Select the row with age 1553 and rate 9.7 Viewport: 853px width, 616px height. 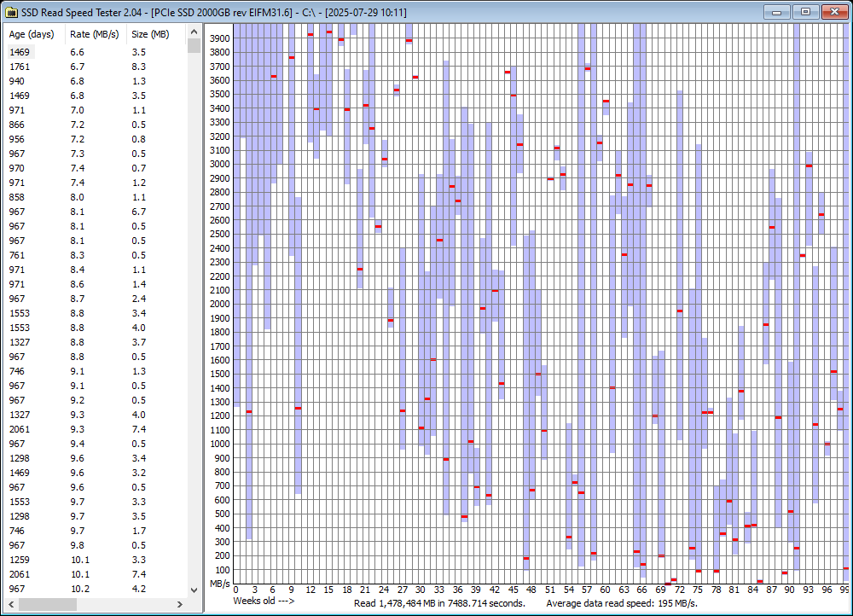click(96, 502)
